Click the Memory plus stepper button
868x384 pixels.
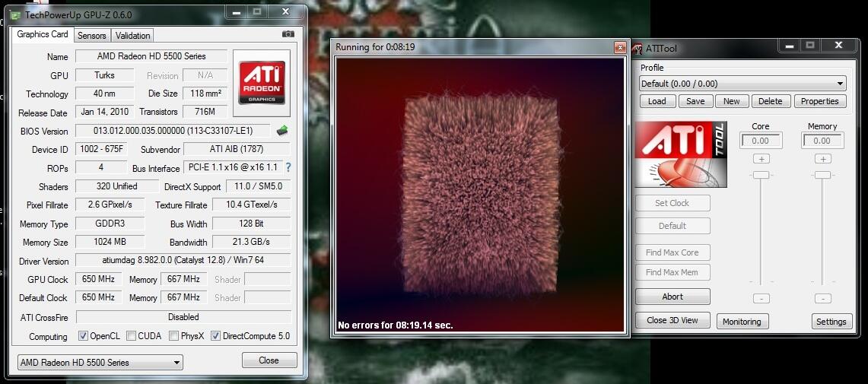822,159
